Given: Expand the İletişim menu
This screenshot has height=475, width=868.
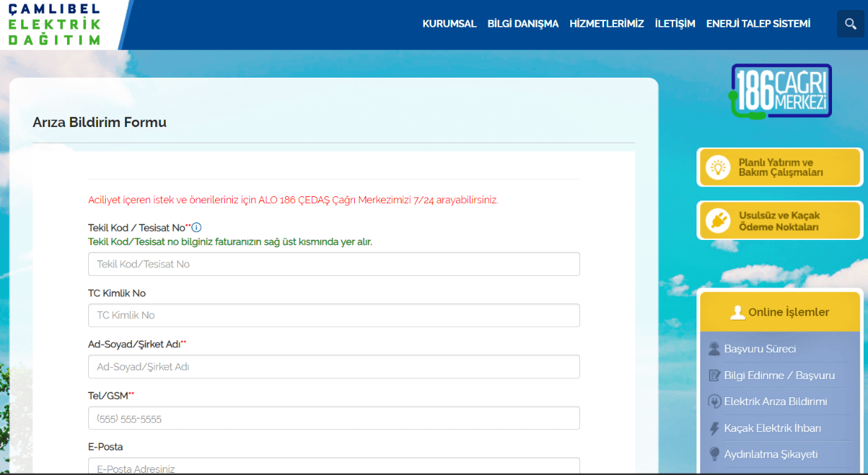Looking at the screenshot, I should 675,24.
